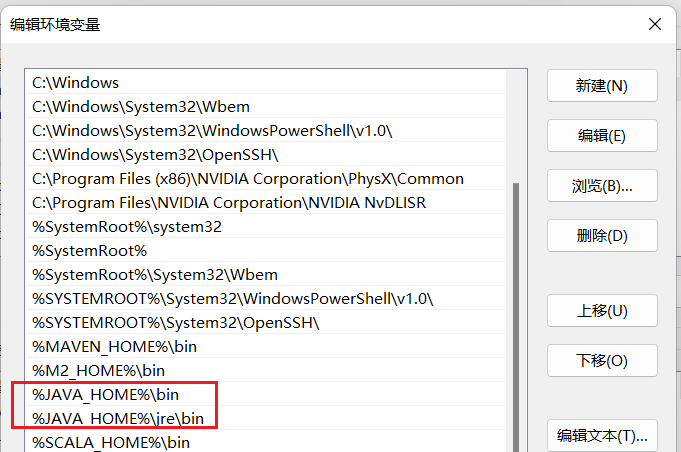This screenshot has width=681, height=452.
Task: Select the %M2_HOME%\bin entry
Action: [265, 370]
